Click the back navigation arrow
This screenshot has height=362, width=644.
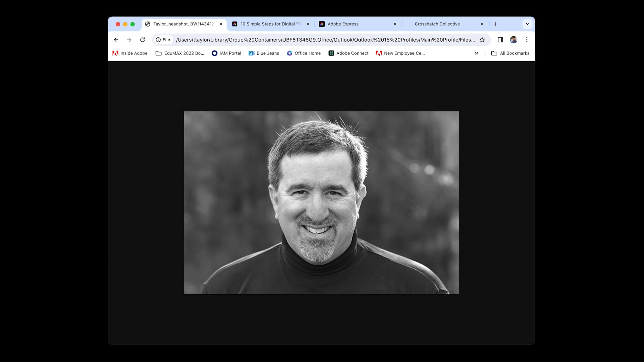[x=116, y=40]
